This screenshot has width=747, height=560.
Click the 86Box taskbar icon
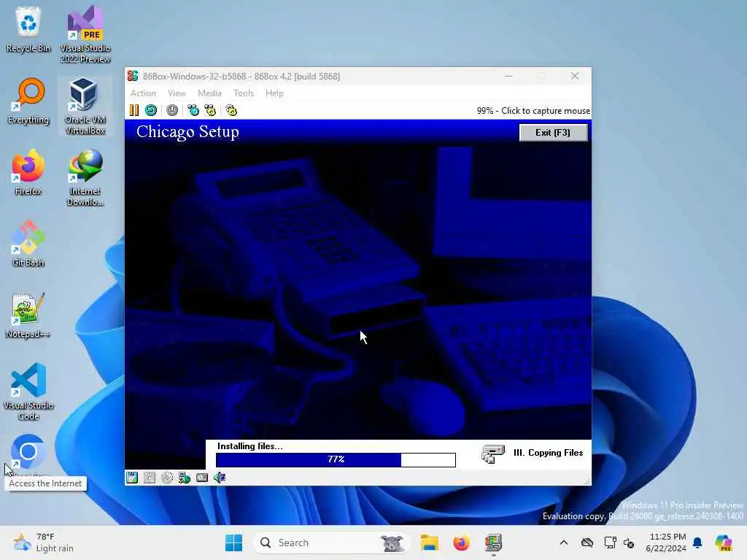(494, 542)
